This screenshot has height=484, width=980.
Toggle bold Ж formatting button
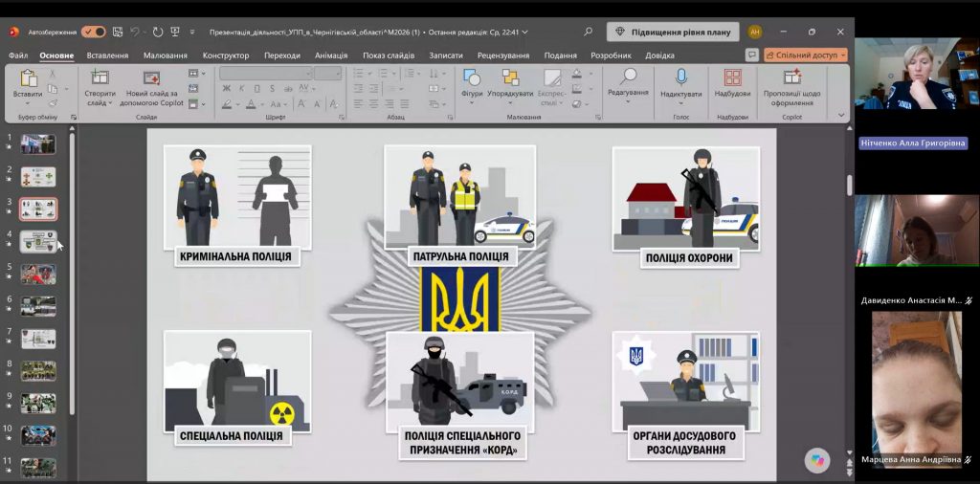[x=226, y=89]
